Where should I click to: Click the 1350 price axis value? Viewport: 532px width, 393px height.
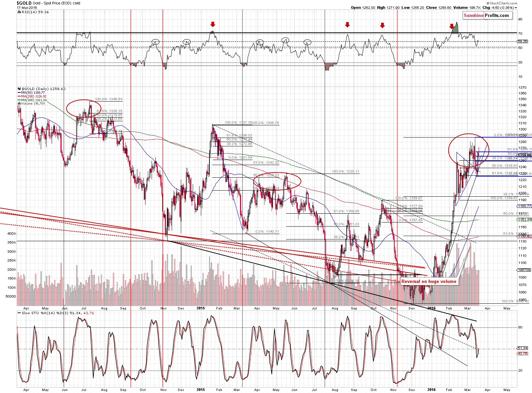tap(522, 99)
